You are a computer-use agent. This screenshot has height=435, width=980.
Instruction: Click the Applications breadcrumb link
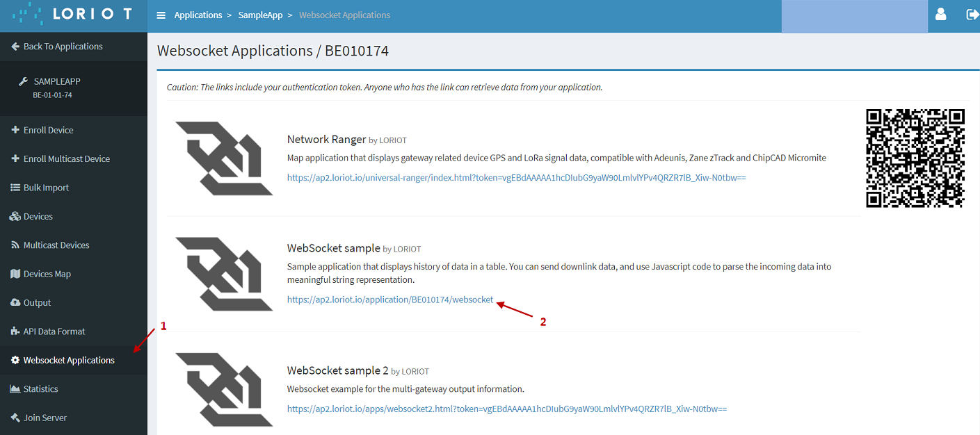(198, 15)
